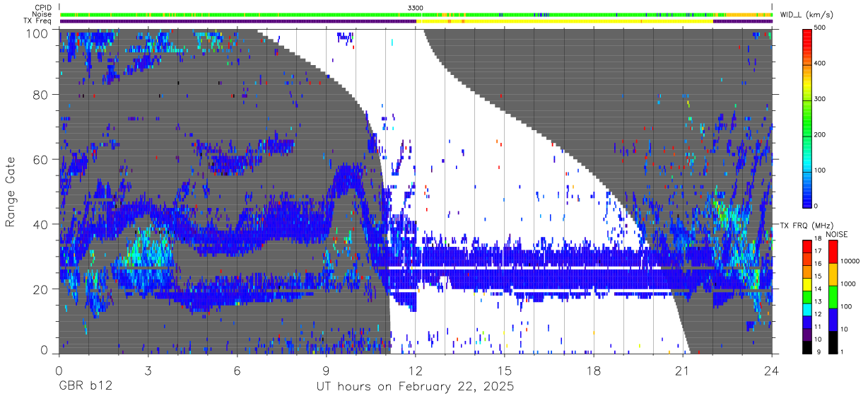This screenshot has width=868, height=401.
Task: Click the 400 label on width colorbar
Action: point(821,64)
